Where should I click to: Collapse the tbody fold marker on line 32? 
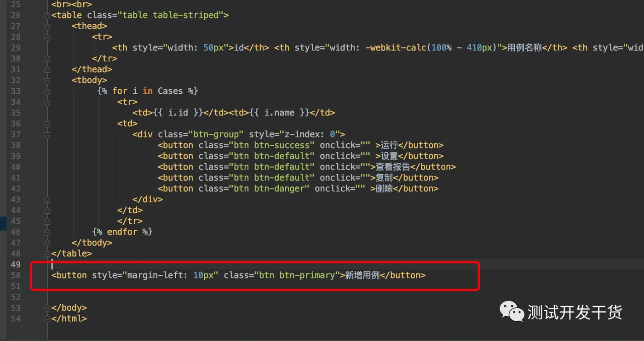pos(47,81)
